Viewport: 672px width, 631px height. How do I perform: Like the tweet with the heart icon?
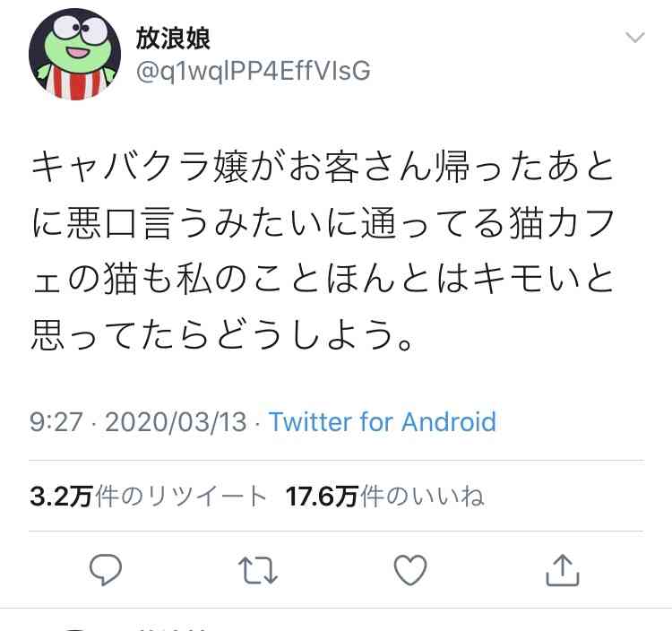click(410, 570)
